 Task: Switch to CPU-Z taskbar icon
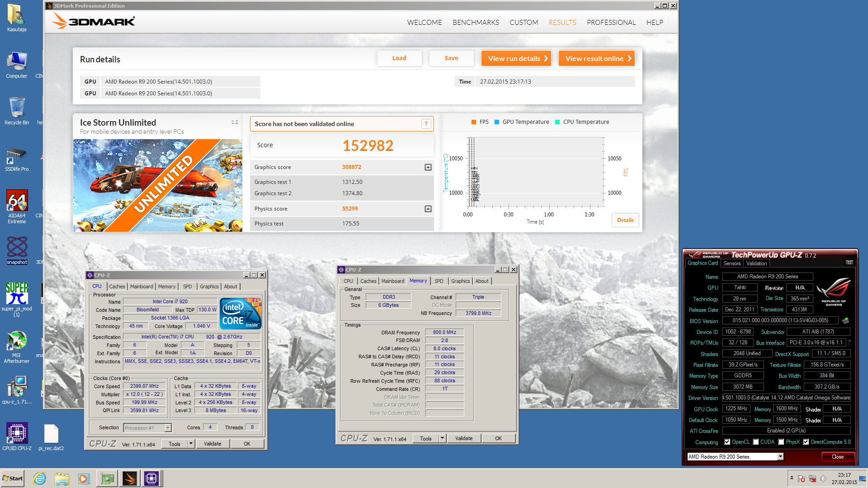coord(151,479)
